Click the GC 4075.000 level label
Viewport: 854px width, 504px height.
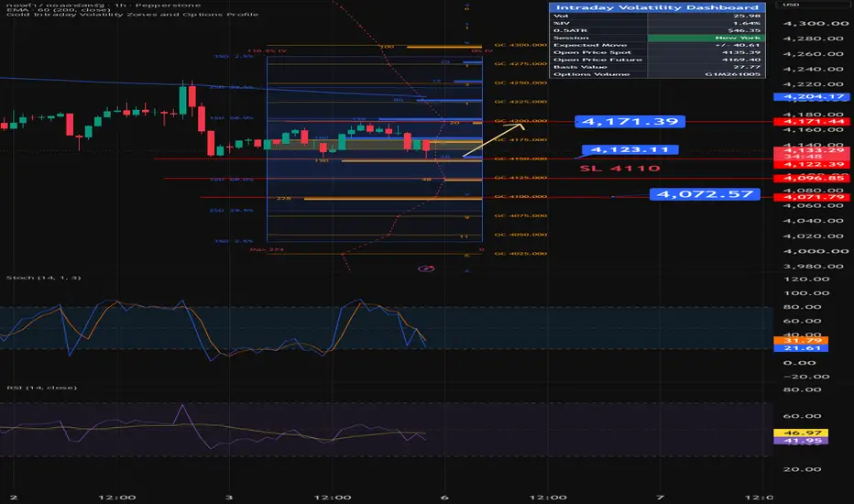point(520,215)
